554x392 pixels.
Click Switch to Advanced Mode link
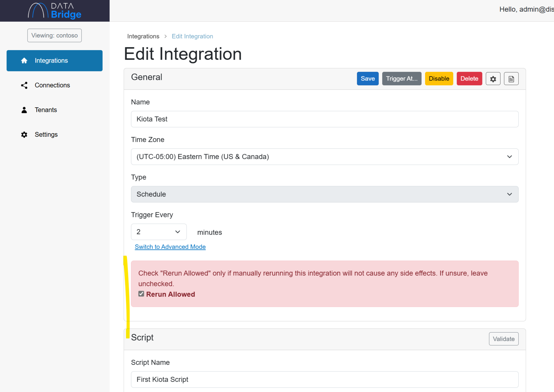pyautogui.click(x=170, y=247)
